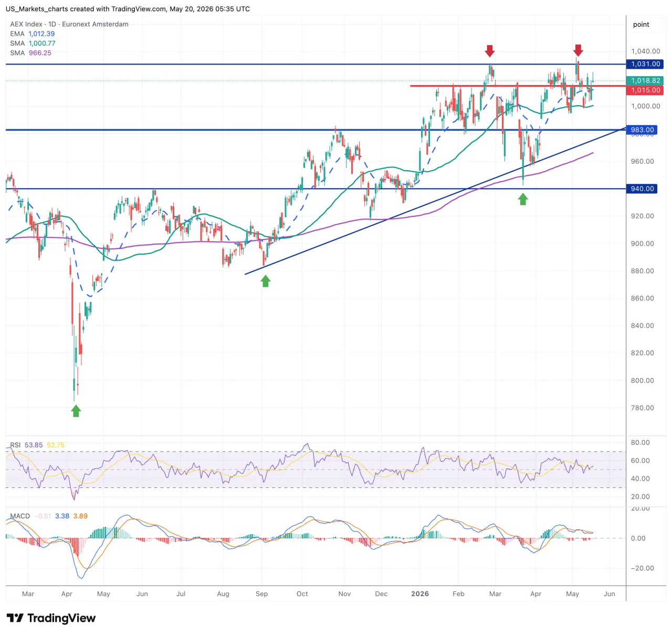Click the 1,031.00 blue price label
Screen dimensions: 672x635
point(645,64)
